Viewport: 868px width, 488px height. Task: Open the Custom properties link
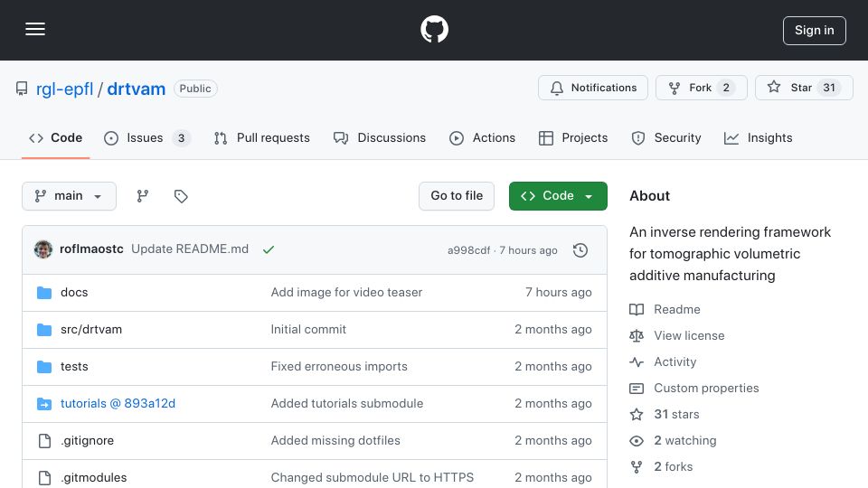(694, 388)
